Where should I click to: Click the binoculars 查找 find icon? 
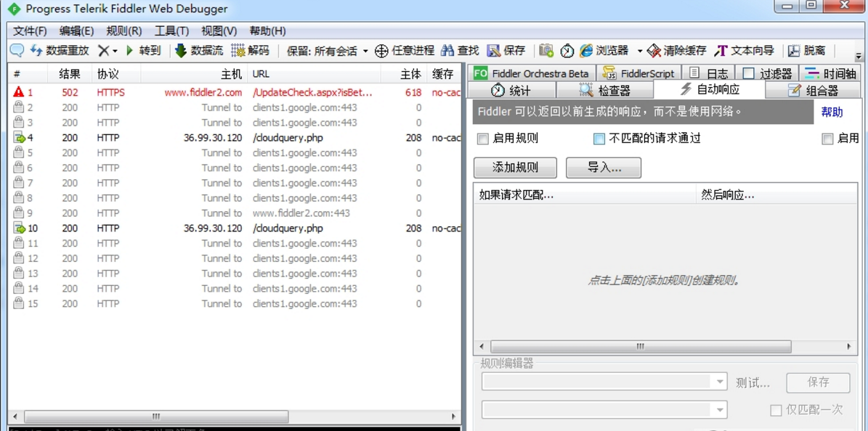[x=448, y=51]
